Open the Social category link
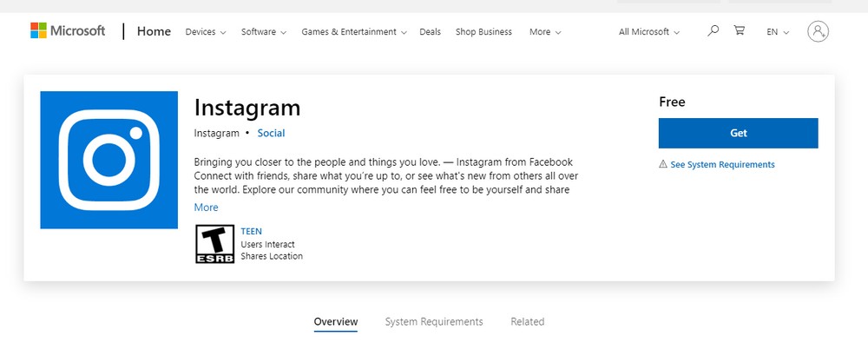Image resolution: width=868 pixels, height=356 pixels. click(x=271, y=133)
